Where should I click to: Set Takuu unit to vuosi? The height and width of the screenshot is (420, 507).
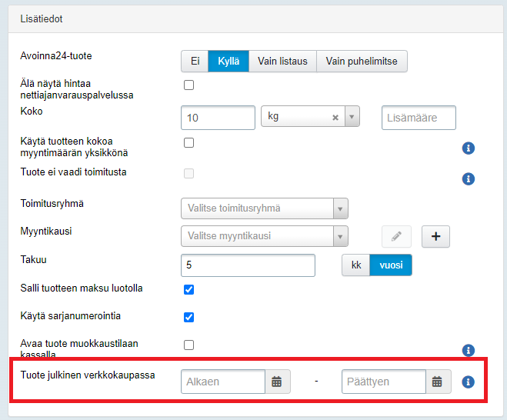[x=391, y=265]
